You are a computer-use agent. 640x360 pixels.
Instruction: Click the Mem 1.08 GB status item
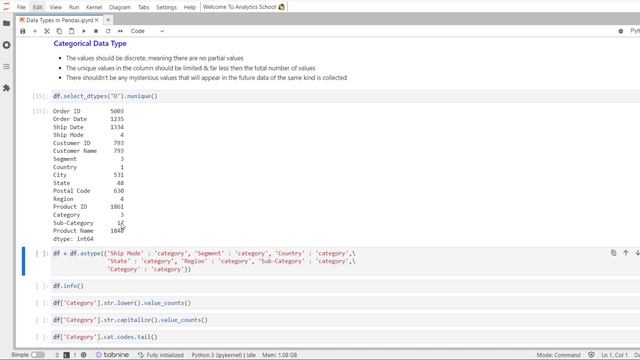click(x=280, y=355)
